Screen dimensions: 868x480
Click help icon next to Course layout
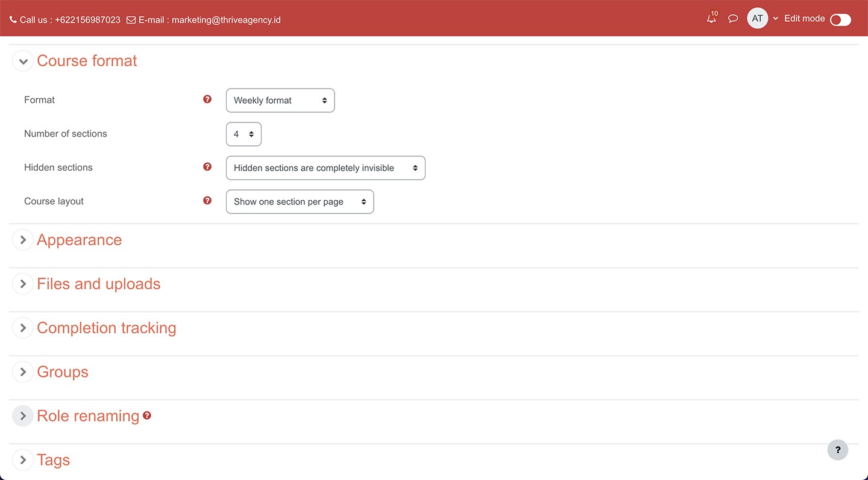tap(207, 201)
